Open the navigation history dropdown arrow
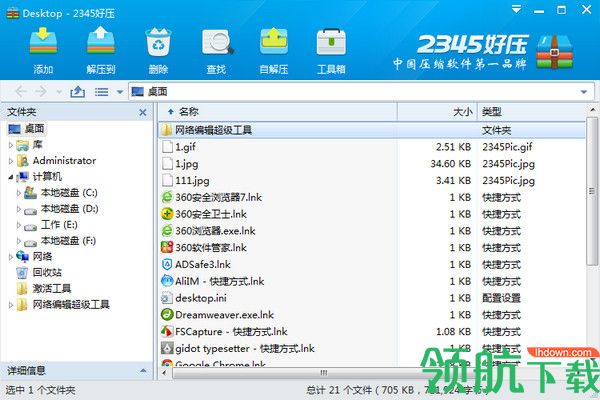The width and height of the screenshot is (600, 400). pyautogui.click(x=59, y=92)
